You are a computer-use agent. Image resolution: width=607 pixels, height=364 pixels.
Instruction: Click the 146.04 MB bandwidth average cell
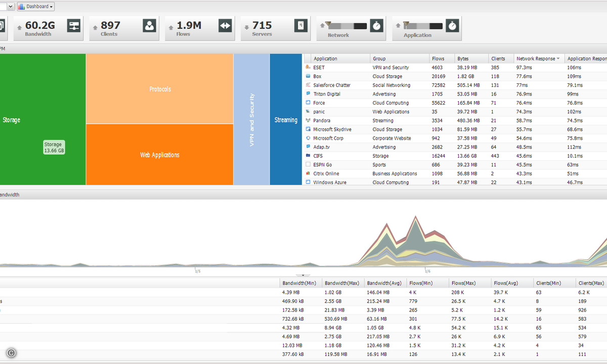tap(378, 292)
